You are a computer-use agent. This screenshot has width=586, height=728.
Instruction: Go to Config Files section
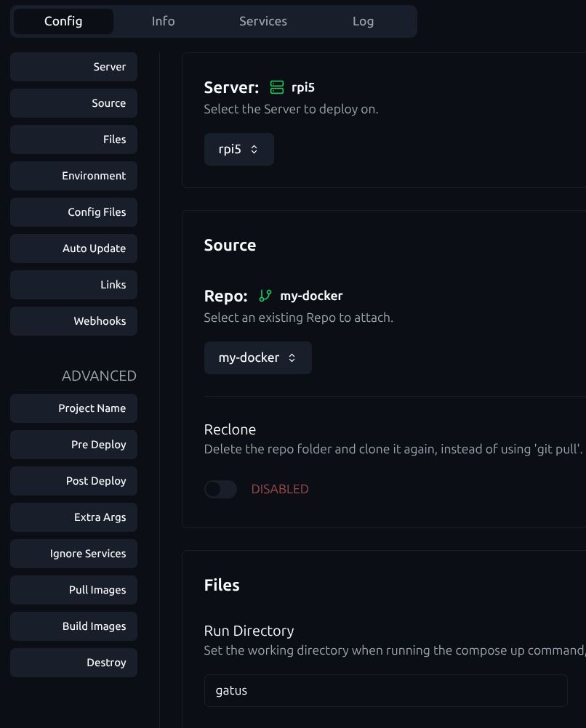[73, 212]
